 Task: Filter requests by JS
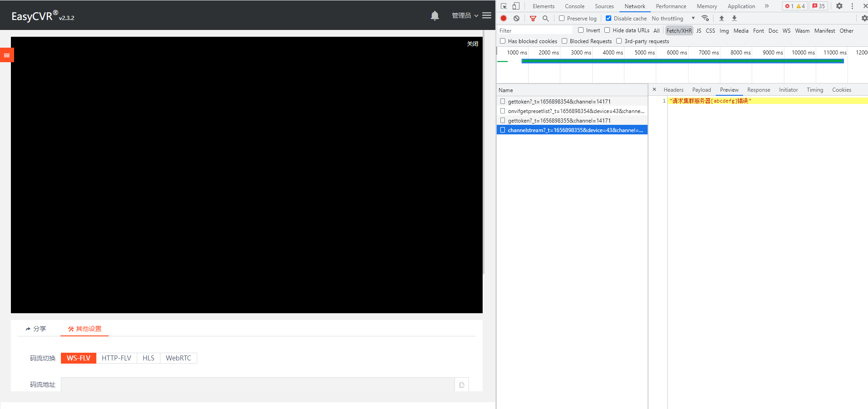[x=699, y=31]
